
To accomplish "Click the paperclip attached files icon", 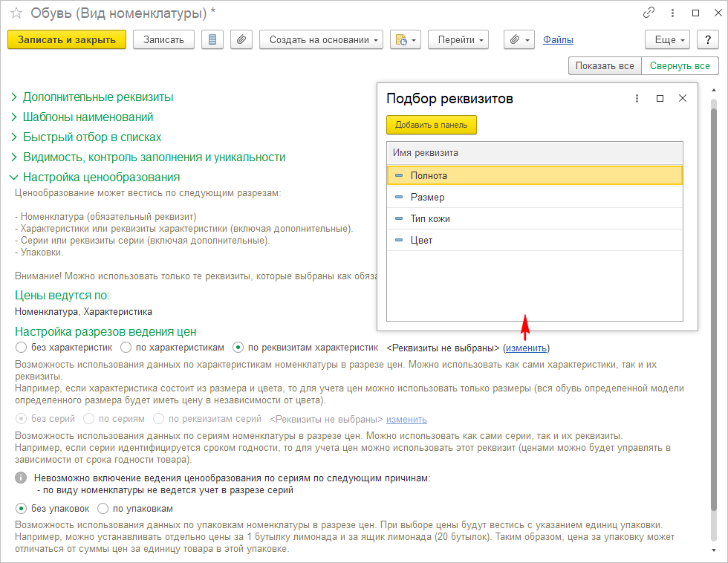I will click(x=241, y=40).
